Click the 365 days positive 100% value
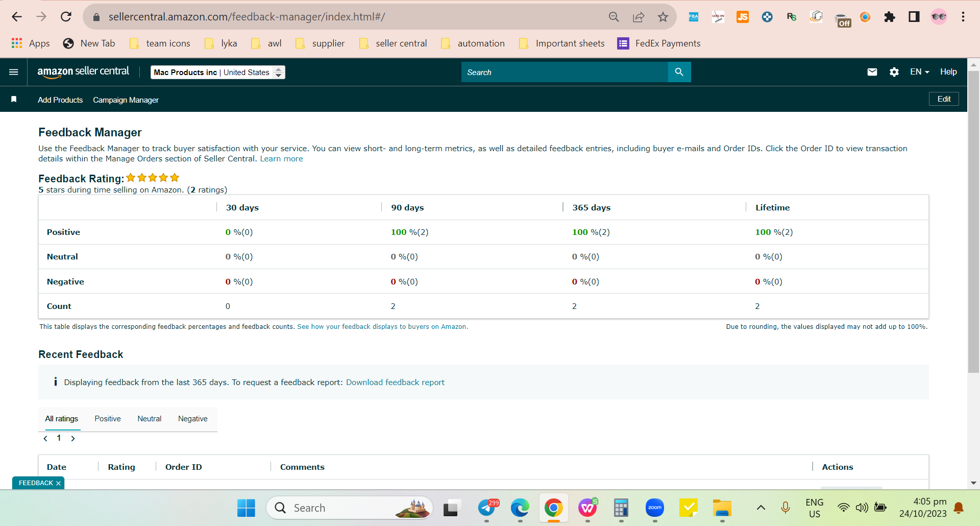This screenshot has width=980, height=526. [x=591, y=232]
